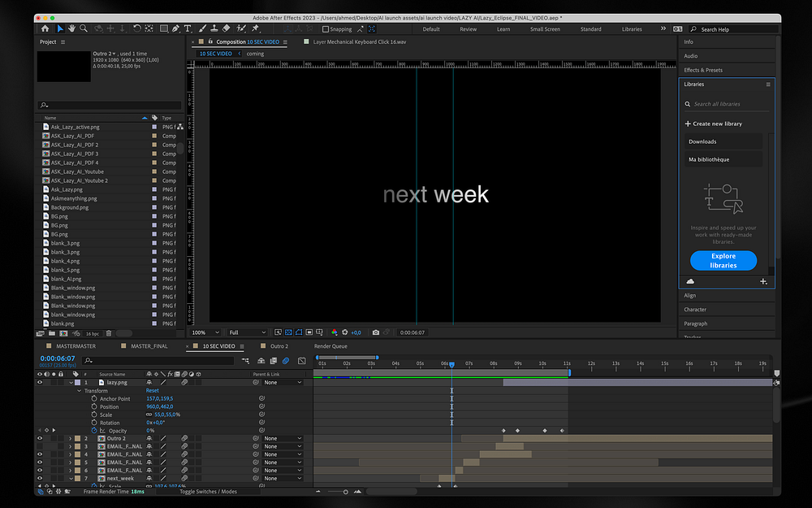Click the first Opacity keyframe diamond
812x508 pixels.
point(503,431)
